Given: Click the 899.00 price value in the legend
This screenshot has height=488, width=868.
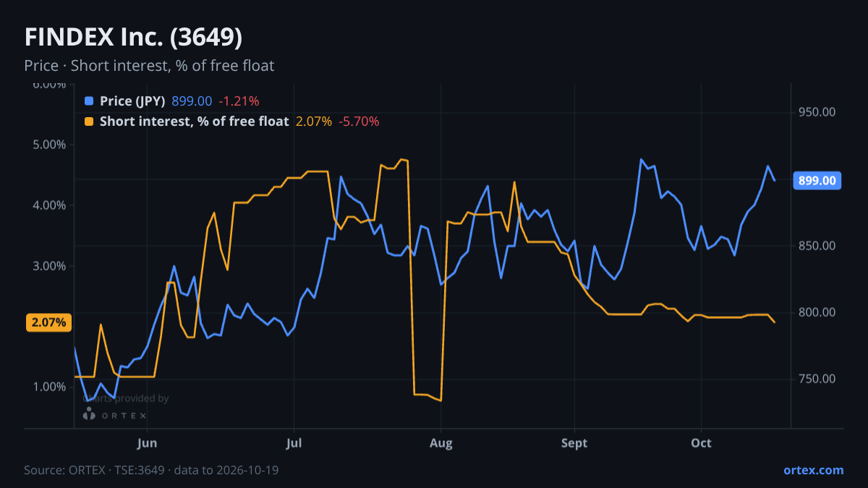Looking at the screenshot, I should point(192,101).
